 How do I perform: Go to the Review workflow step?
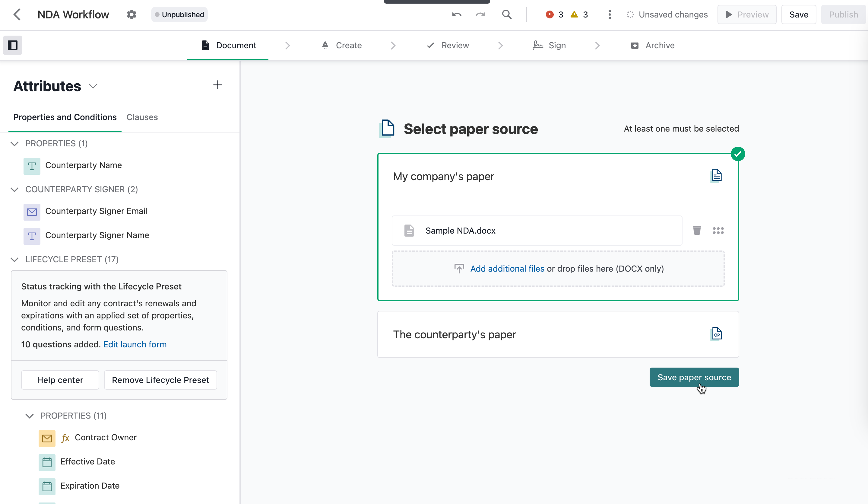455,45
